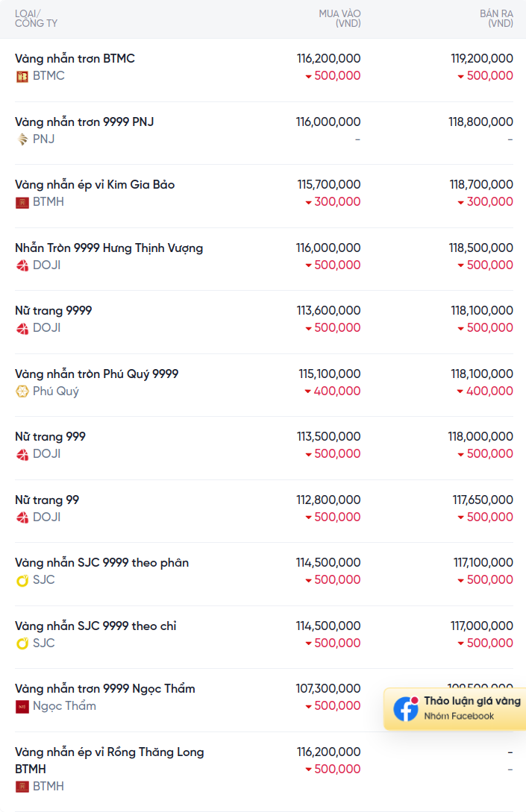Screen dimensions: 526x812
Task: Click the BTMH logo beside Kim Gia Bảo row
Action: (22, 203)
